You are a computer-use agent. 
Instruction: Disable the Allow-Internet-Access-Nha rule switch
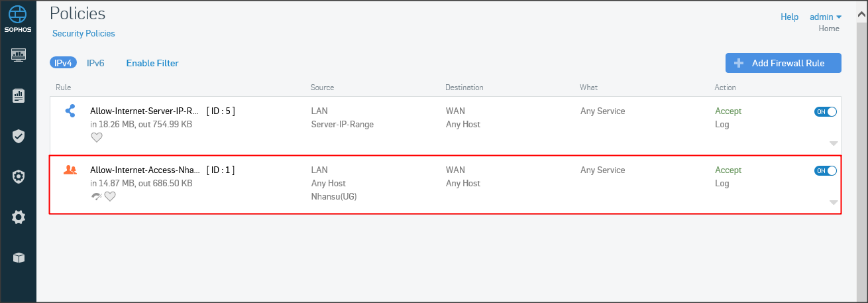pos(825,171)
